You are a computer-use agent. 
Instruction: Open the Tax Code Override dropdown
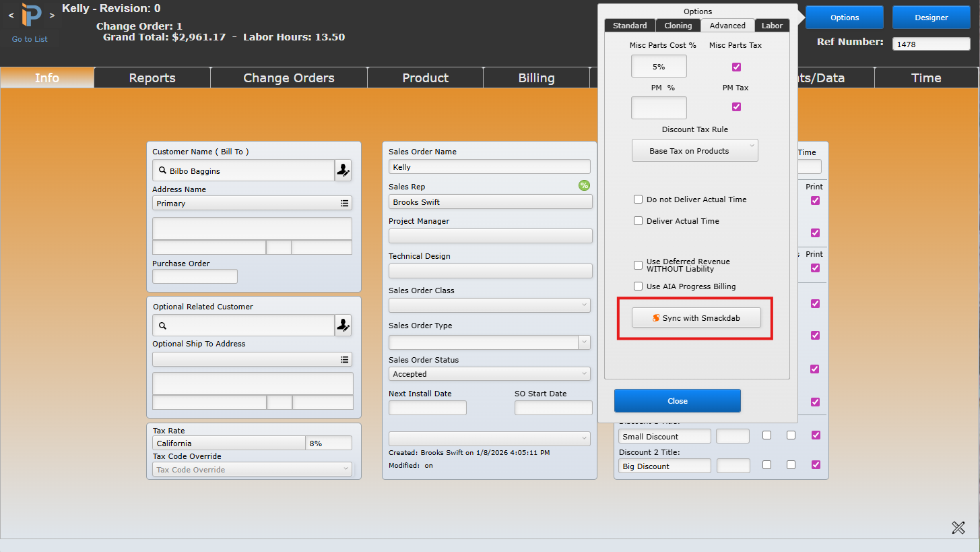(x=252, y=470)
